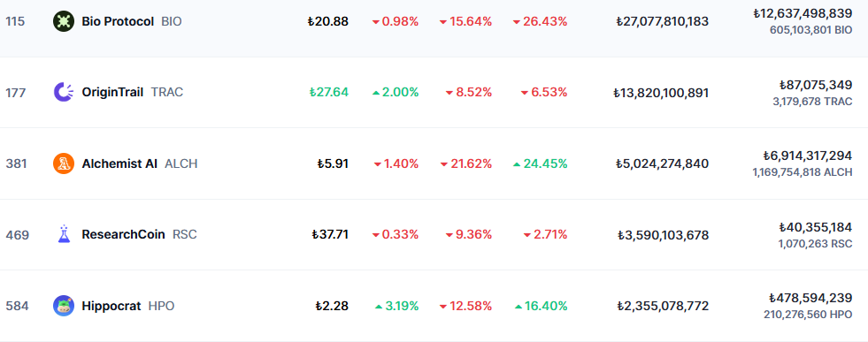Click the ResearchCoin flask icon
Viewport: 868px width, 342px height.
(x=63, y=234)
